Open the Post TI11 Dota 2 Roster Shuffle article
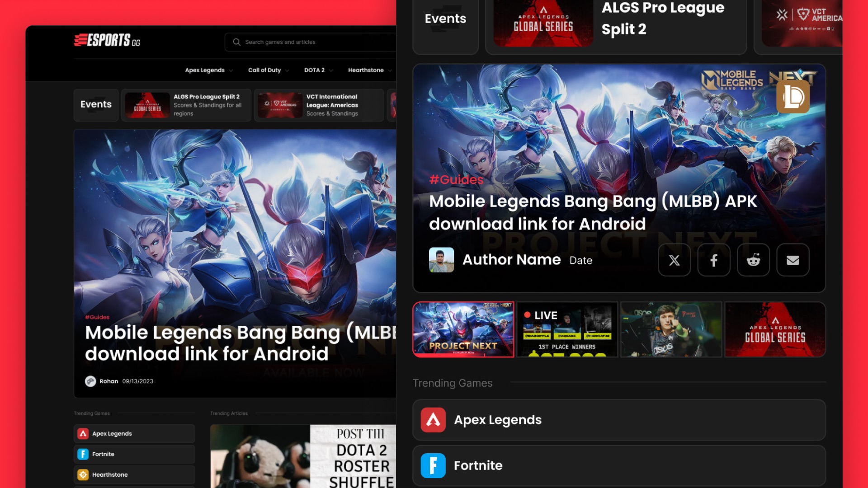Image resolution: width=868 pixels, height=488 pixels. coord(303,456)
